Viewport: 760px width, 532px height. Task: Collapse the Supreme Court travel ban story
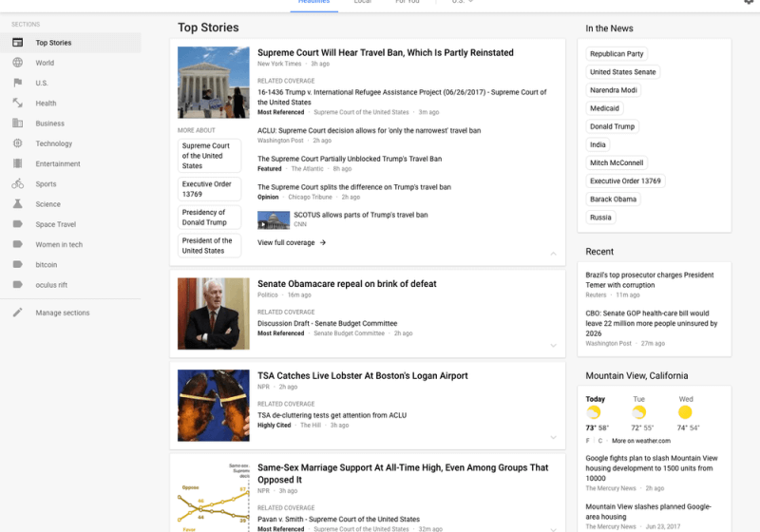[553, 254]
